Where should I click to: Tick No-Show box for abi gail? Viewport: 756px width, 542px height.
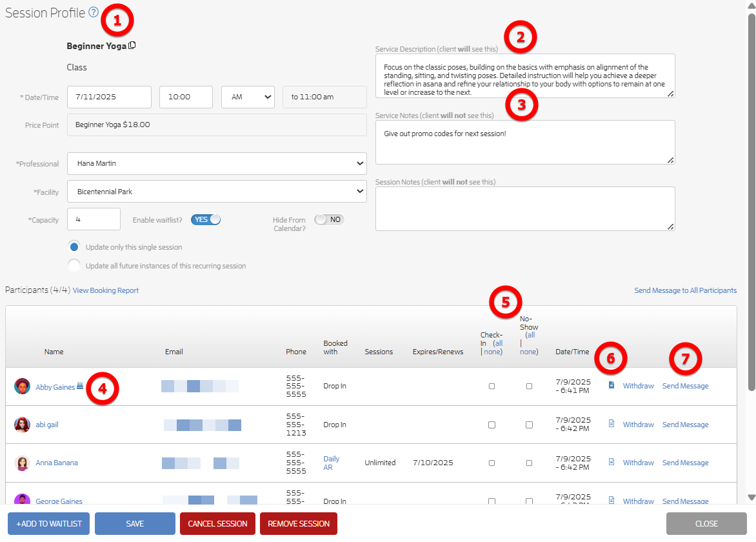(x=529, y=425)
